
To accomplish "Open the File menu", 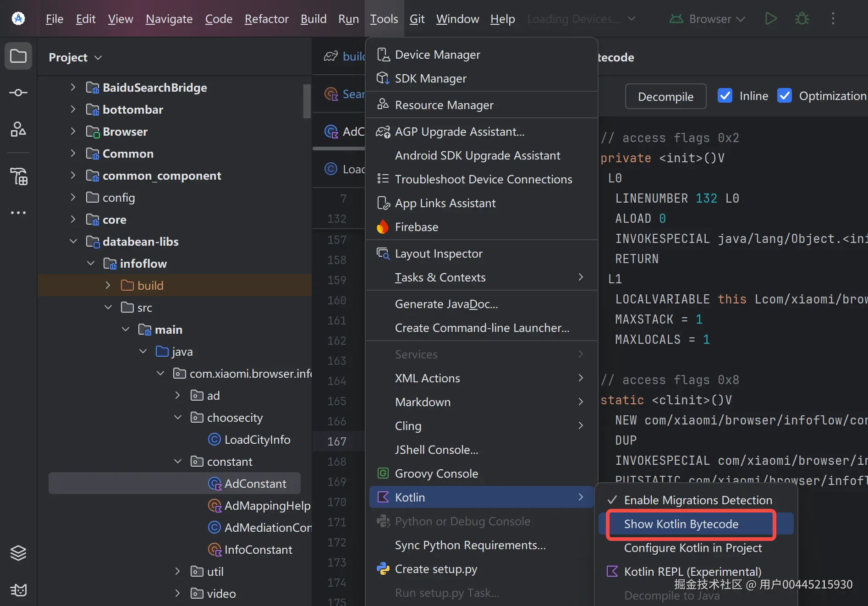I will [55, 19].
